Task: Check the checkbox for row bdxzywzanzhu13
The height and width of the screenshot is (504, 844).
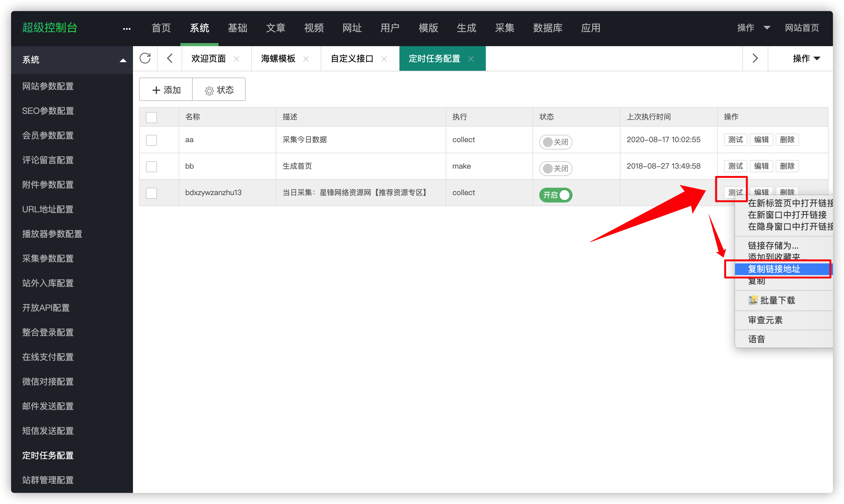Action: tap(151, 193)
